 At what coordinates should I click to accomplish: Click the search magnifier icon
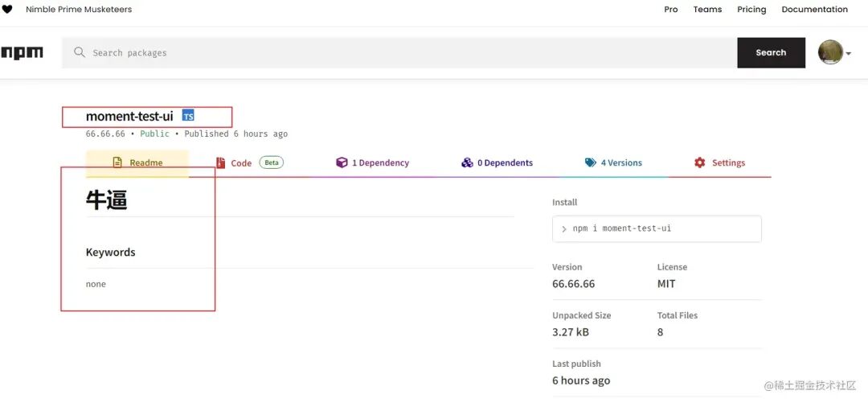(79, 52)
